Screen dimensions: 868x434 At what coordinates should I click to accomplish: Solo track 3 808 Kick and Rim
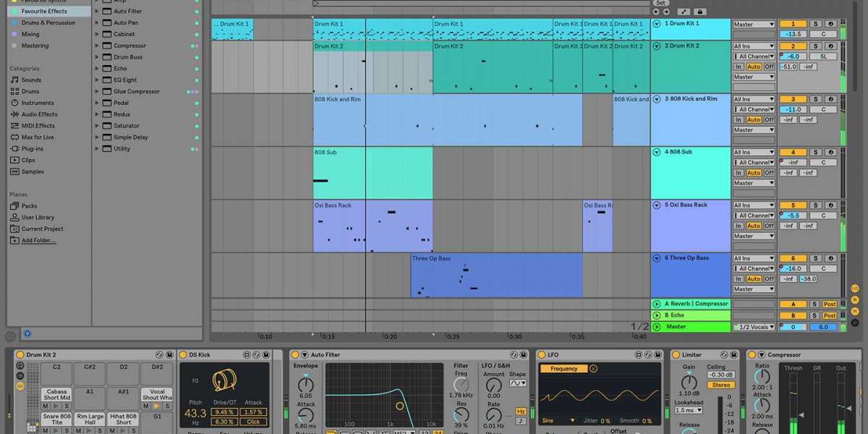(814, 99)
